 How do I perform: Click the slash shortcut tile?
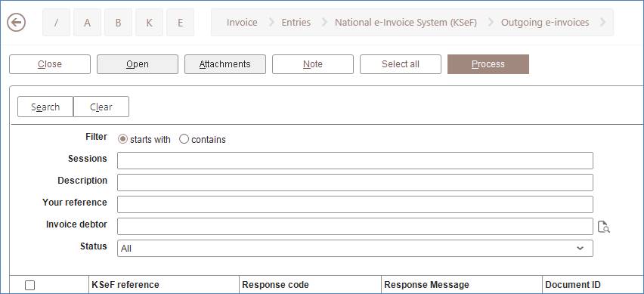click(x=56, y=23)
